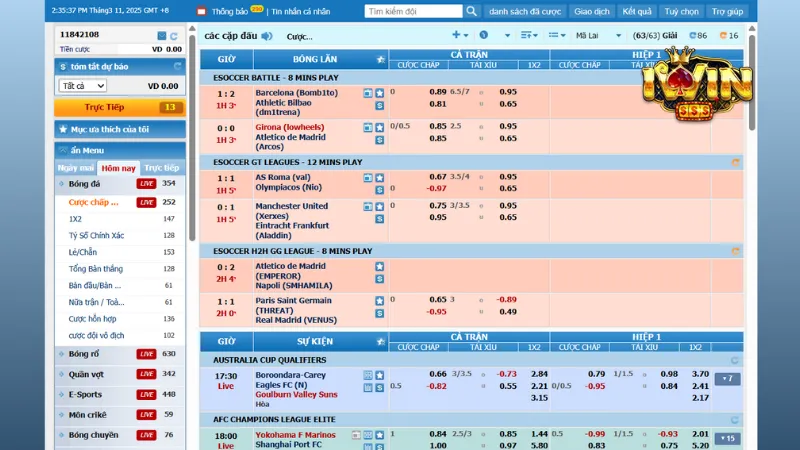Open the S statistics icon for AS Roma match
Viewport: 800px width, 450px height.
380,190
